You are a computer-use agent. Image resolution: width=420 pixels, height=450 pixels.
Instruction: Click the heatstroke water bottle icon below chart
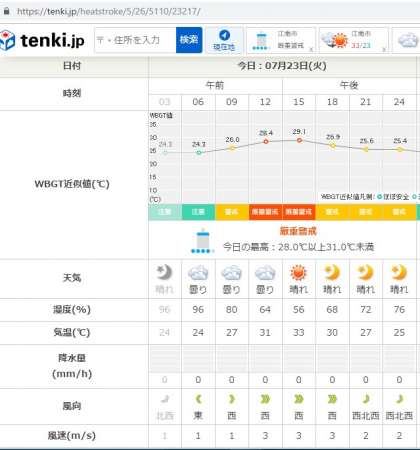203,241
